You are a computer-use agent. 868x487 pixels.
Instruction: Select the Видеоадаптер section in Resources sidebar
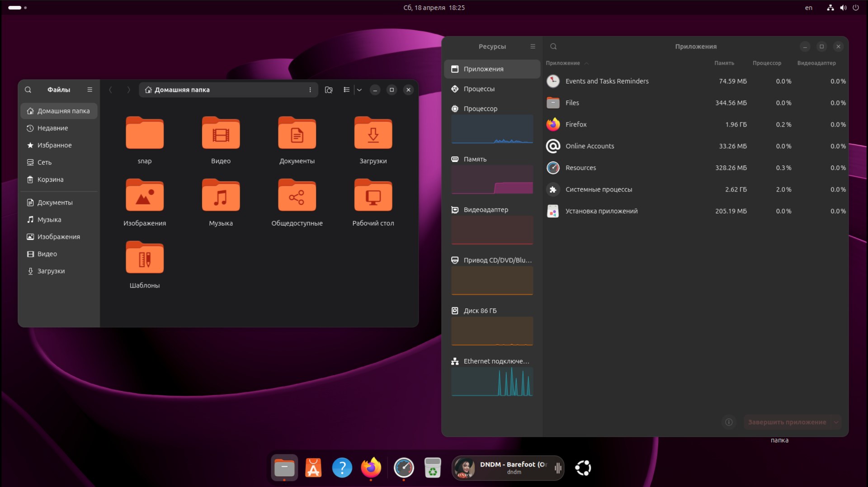point(485,209)
